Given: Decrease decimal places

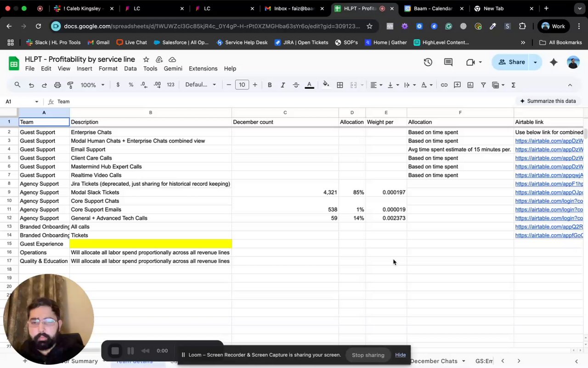Looking at the screenshot, I should [x=144, y=85].
